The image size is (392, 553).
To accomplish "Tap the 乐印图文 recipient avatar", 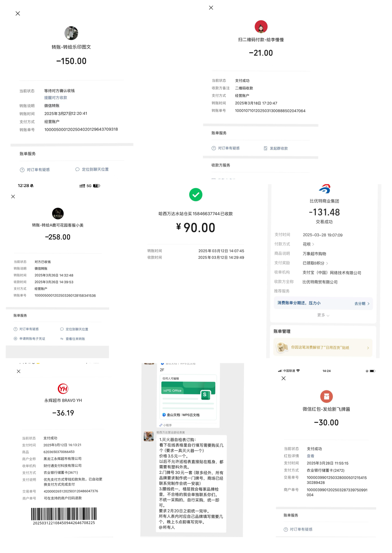I will (x=71, y=33).
